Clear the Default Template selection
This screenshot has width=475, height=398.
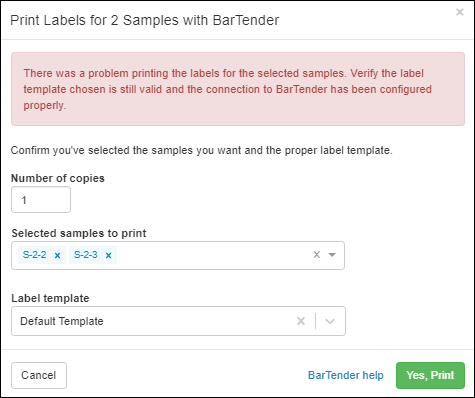point(301,321)
